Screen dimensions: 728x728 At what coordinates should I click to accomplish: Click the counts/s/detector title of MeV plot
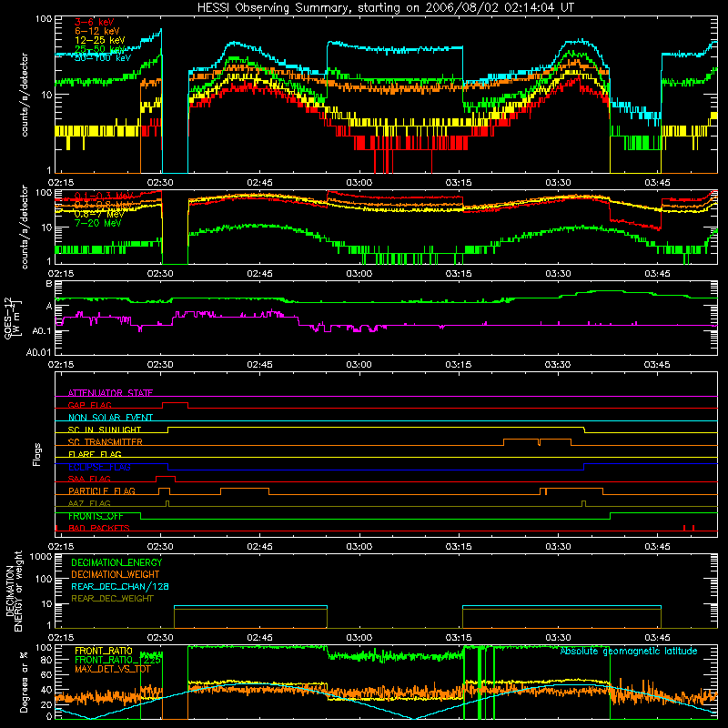[25, 227]
